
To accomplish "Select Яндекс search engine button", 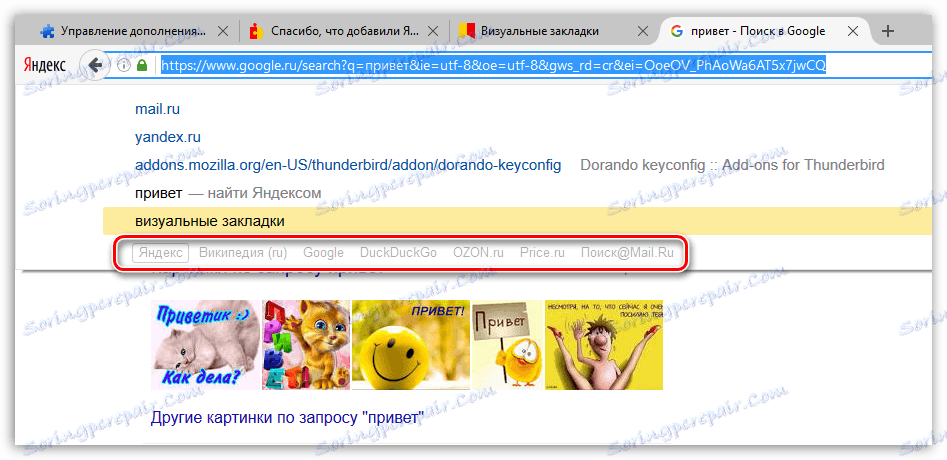I will [161, 253].
